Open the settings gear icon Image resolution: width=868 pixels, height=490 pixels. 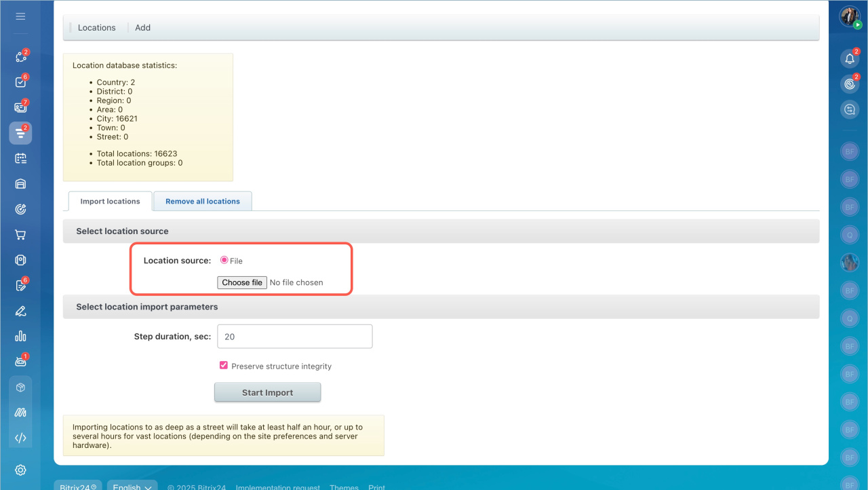20,470
